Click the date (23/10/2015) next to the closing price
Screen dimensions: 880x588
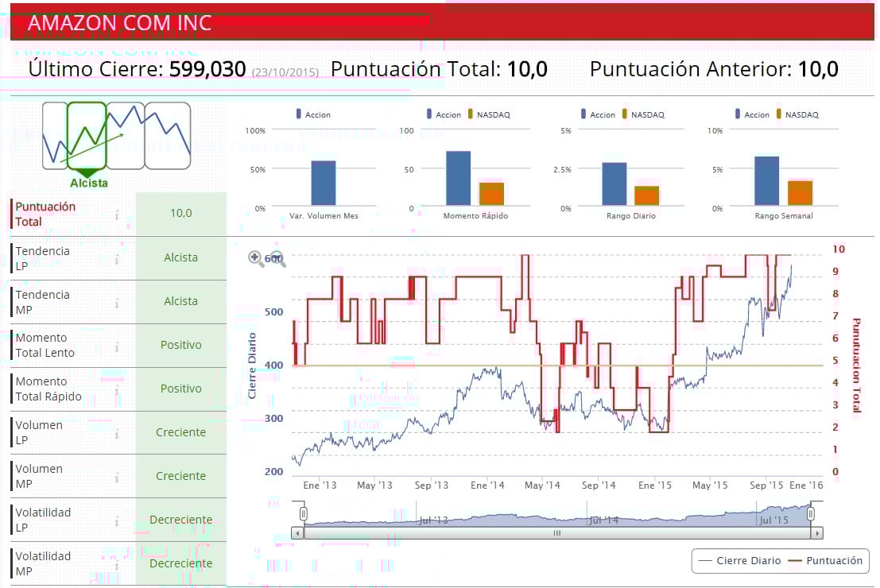pyautogui.click(x=285, y=72)
